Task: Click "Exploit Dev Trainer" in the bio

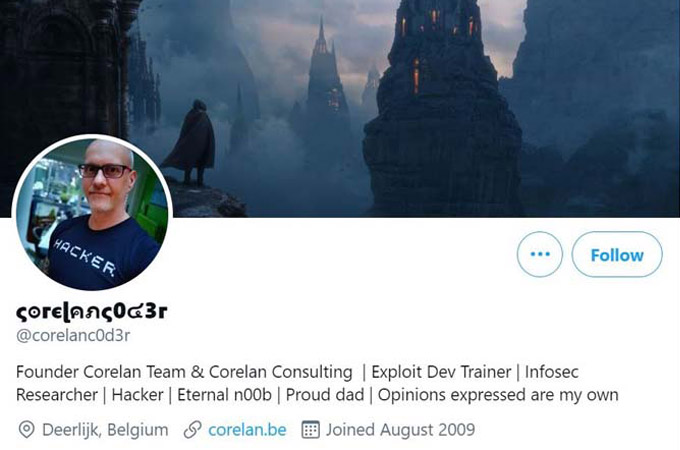Action: click(441, 372)
